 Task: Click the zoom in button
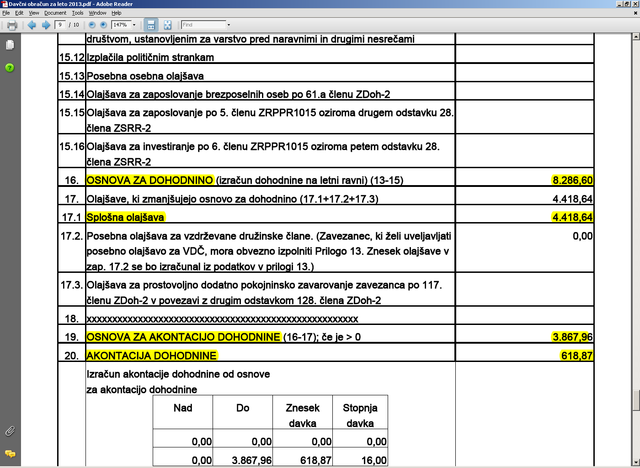coord(103,25)
